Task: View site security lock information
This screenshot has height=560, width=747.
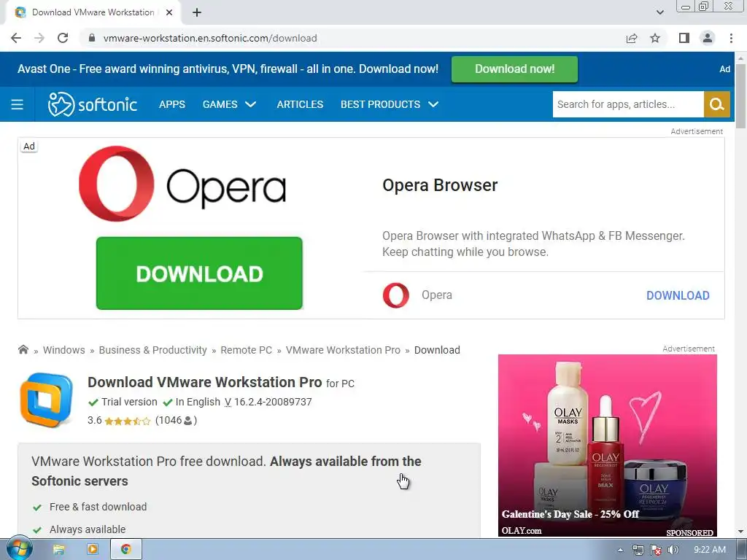Action: (x=92, y=38)
